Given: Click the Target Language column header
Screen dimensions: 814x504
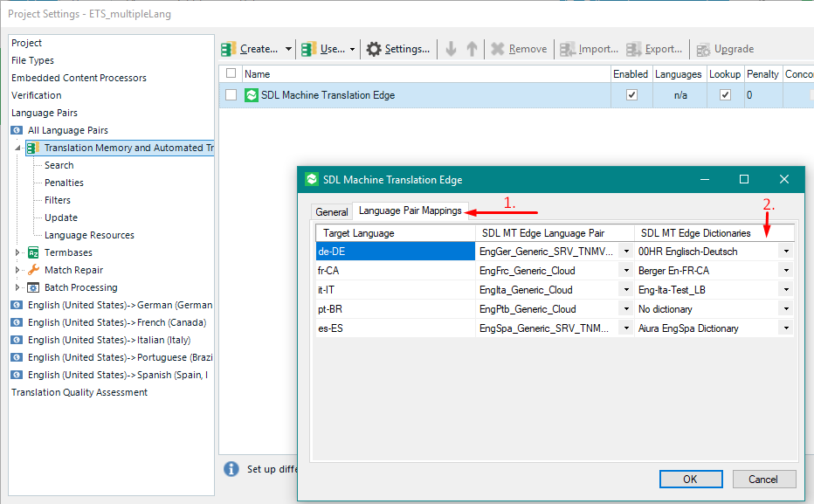Looking at the screenshot, I should point(395,233).
